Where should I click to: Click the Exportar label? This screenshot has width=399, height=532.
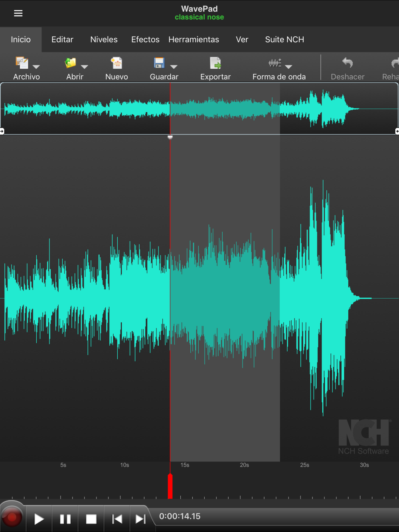215,77
